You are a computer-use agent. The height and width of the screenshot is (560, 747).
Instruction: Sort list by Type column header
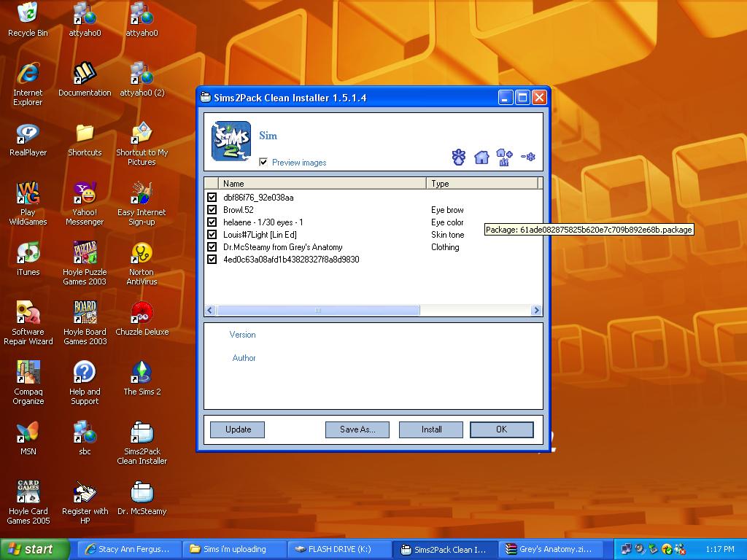click(x=481, y=183)
